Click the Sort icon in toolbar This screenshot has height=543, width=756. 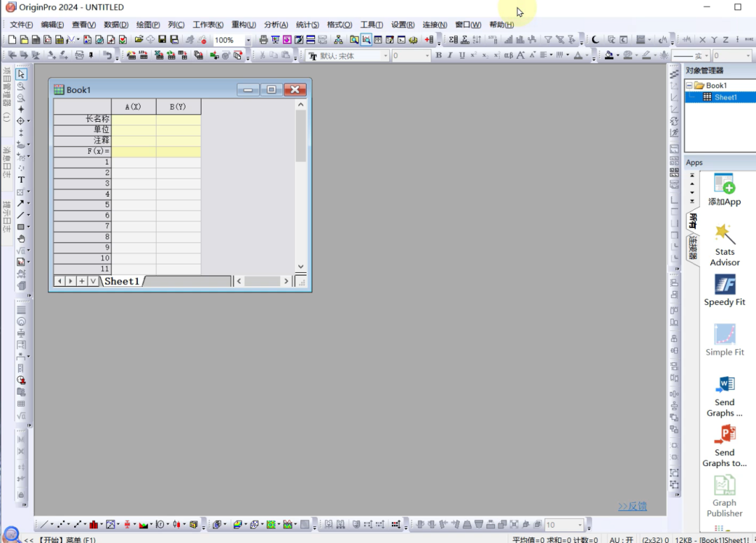coord(477,40)
